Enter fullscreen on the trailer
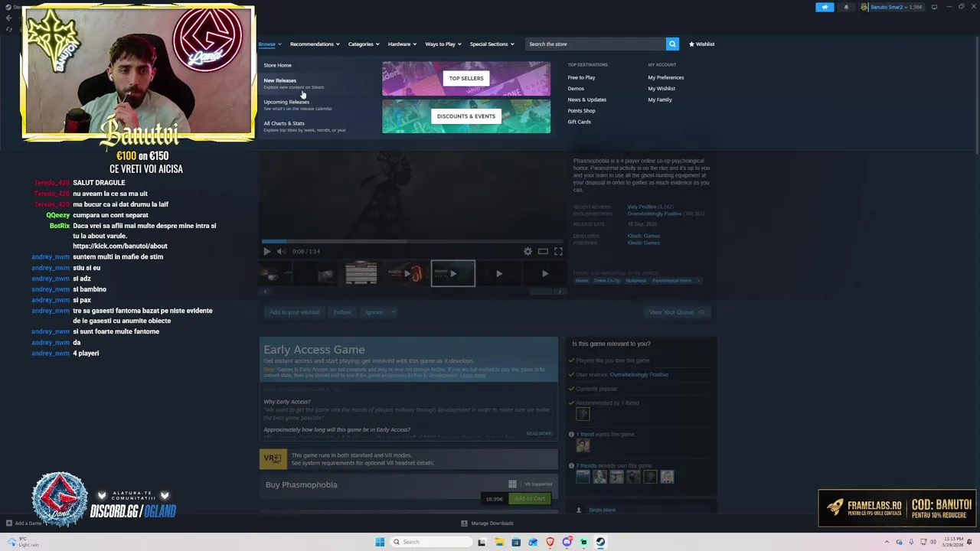Viewport: 980px width, 551px height. pos(558,251)
